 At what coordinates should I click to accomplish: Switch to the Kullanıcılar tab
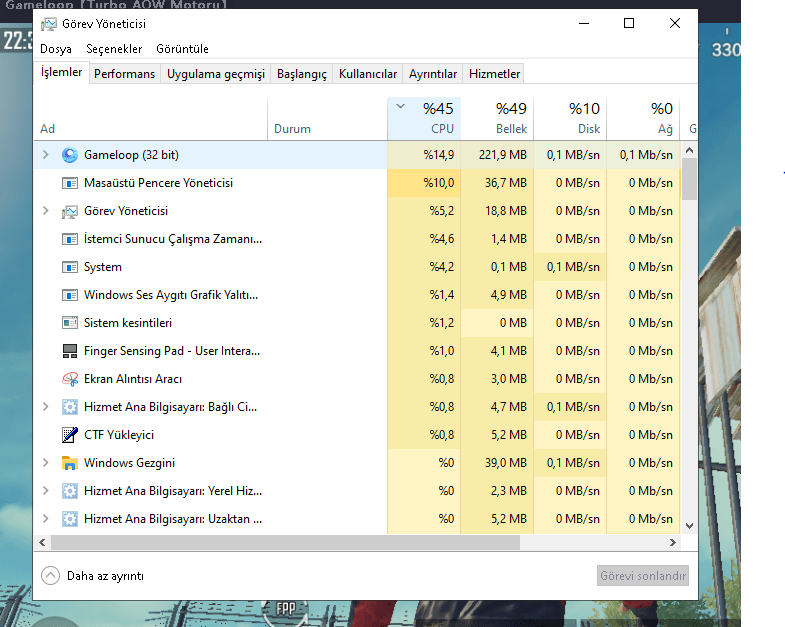(x=368, y=74)
